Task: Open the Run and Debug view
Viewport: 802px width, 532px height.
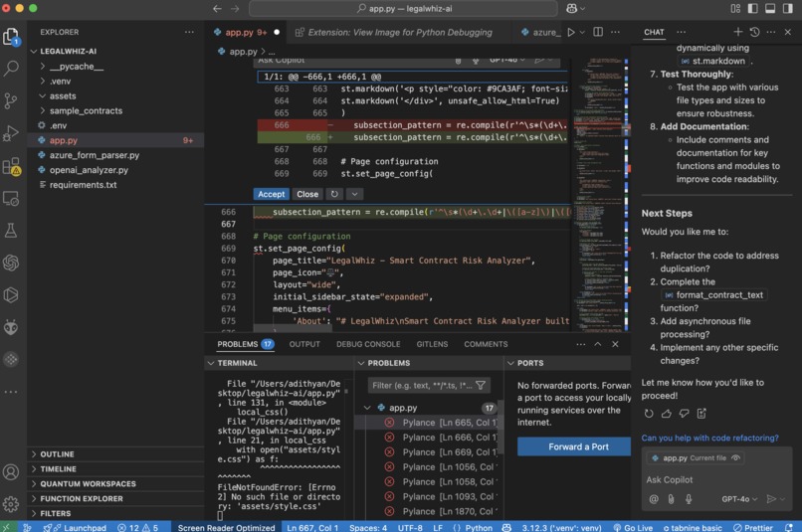Action: pyautogui.click(x=11, y=133)
